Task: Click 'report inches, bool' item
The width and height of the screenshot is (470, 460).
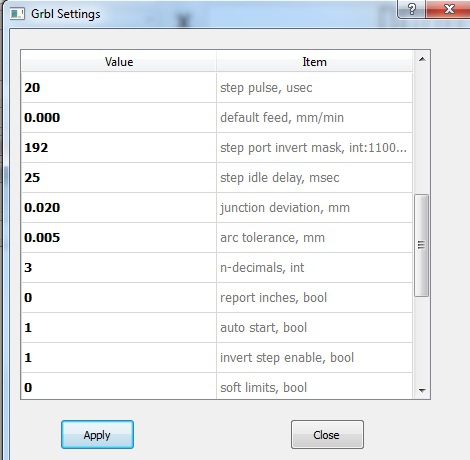Action: tap(315, 298)
